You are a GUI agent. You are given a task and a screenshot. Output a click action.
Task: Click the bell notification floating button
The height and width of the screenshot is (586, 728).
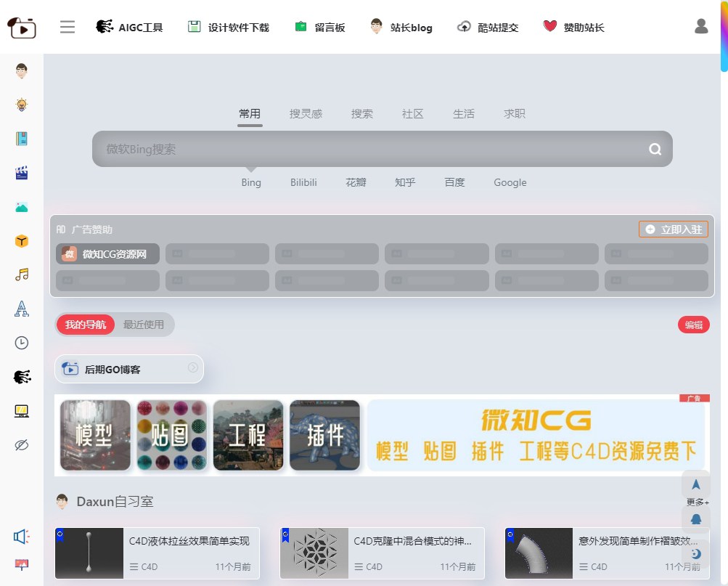point(695,519)
